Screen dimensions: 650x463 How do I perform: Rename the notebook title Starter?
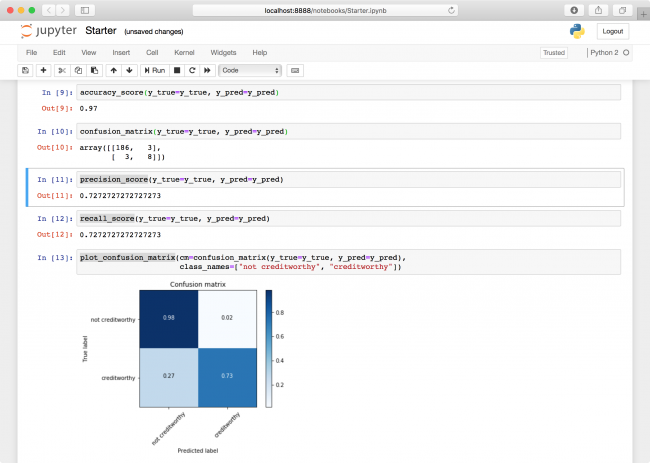coord(101,31)
